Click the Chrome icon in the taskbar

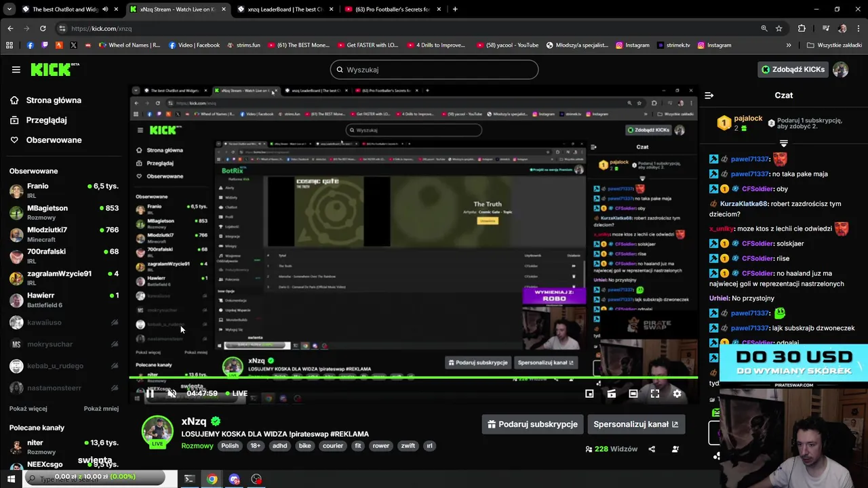tap(212, 479)
